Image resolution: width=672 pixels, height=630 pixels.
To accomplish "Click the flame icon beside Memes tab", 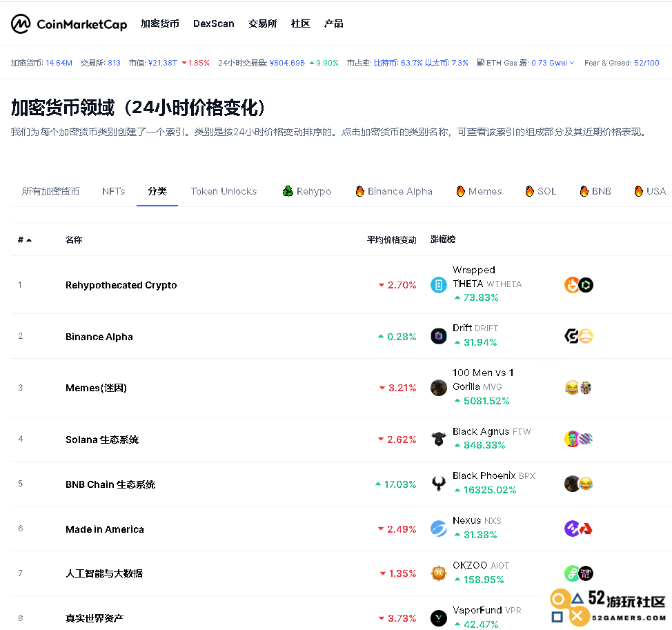I will 461,191.
